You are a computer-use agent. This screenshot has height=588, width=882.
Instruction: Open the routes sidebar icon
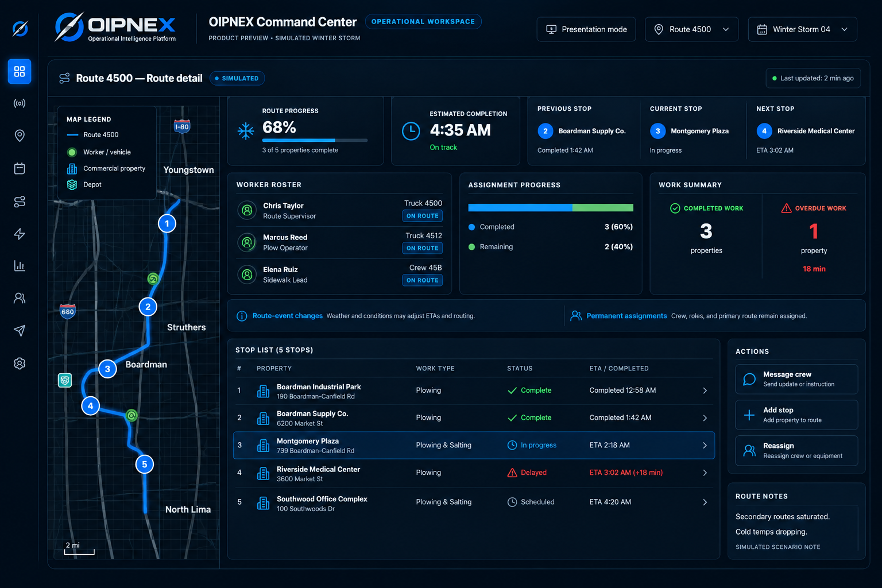click(20, 202)
